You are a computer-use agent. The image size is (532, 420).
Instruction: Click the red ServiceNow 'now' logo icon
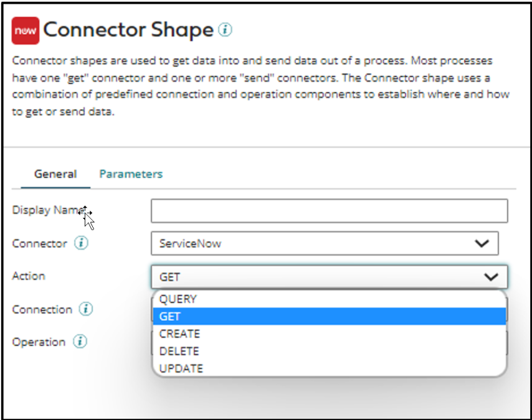26,30
